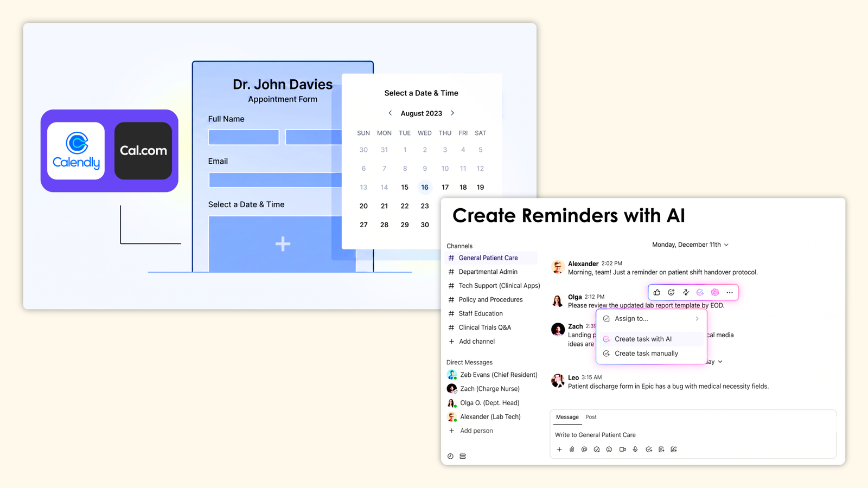Click the chat bubble checkmark icon in the composer
The height and width of the screenshot is (488, 868).
point(597,450)
